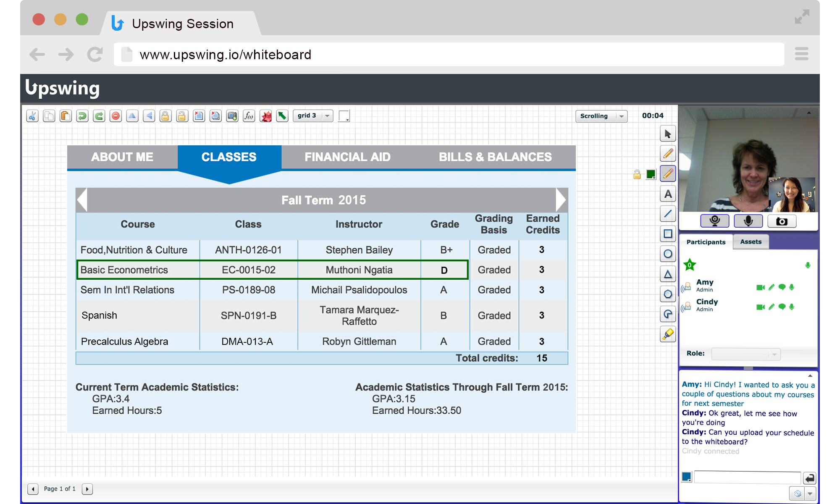This screenshot has height=504, width=840.
Task: Toggle the webcam button under video
Action: click(x=715, y=221)
